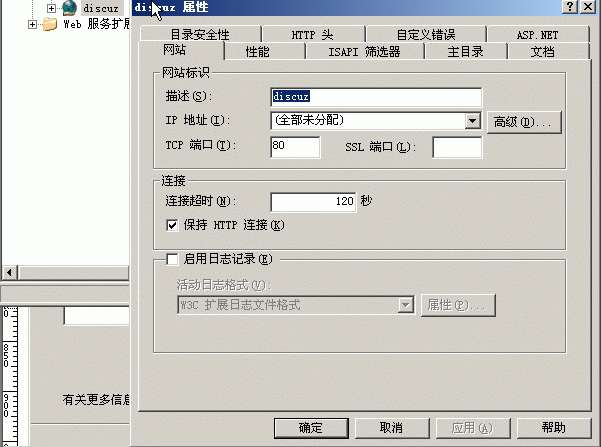The width and height of the screenshot is (601, 447).
Task: Open the IP 地址 dropdown arrow
Action: 473,121
